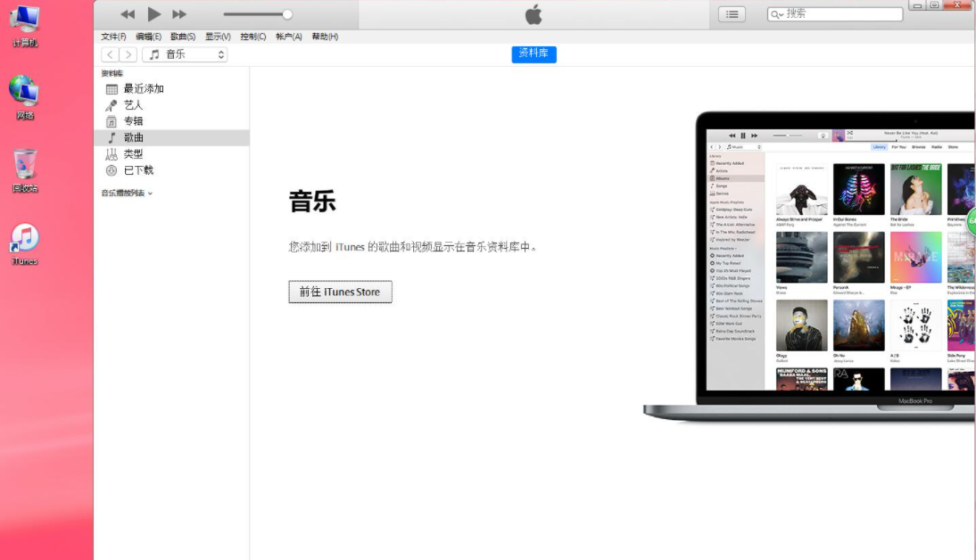Open the 音乐 media type dropdown
Viewport: 976px width, 560px height.
[x=185, y=54]
